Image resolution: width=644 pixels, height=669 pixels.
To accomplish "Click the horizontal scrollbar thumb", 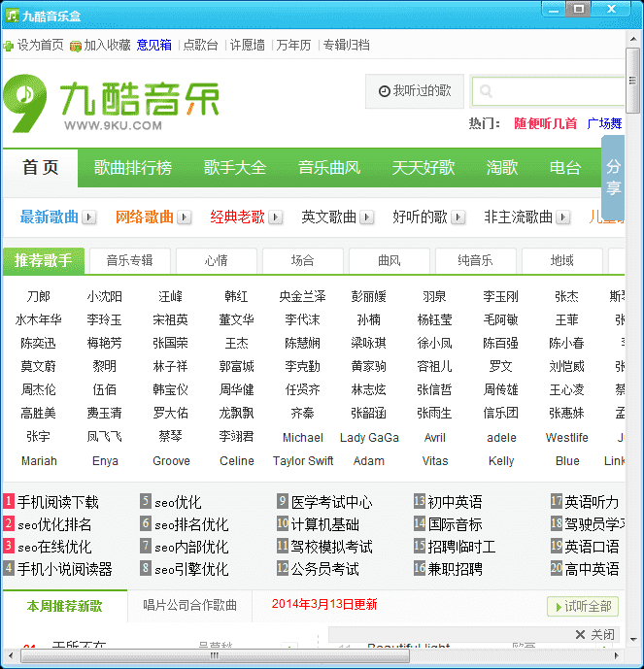I will click(x=215, y=655).
